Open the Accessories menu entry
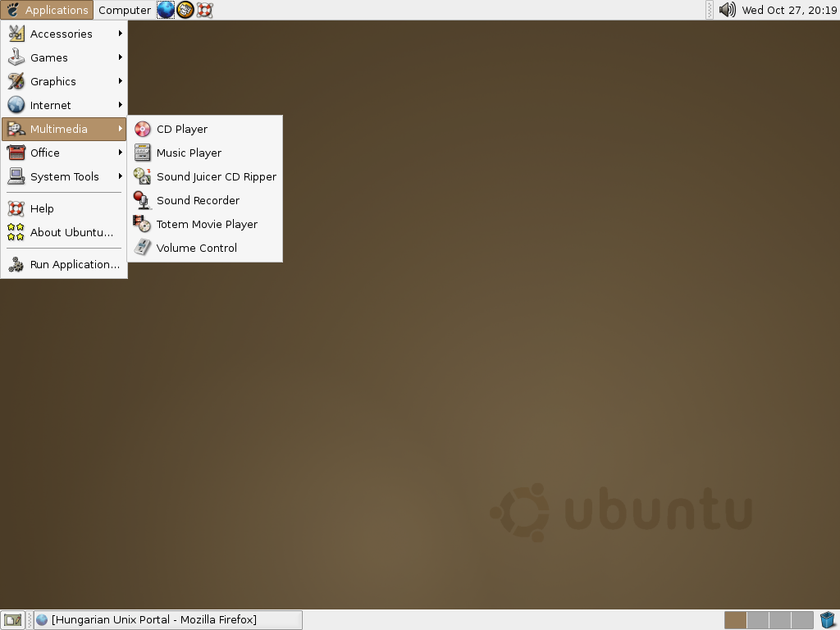This screenshot has height=630, width=840. (64, 34)
